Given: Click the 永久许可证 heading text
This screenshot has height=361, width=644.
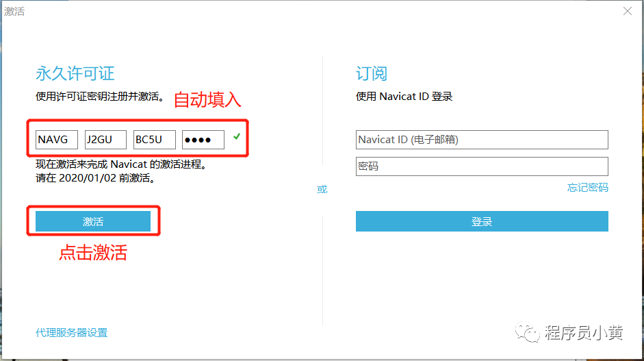Looking at the screenshot, I should (75, 73).
